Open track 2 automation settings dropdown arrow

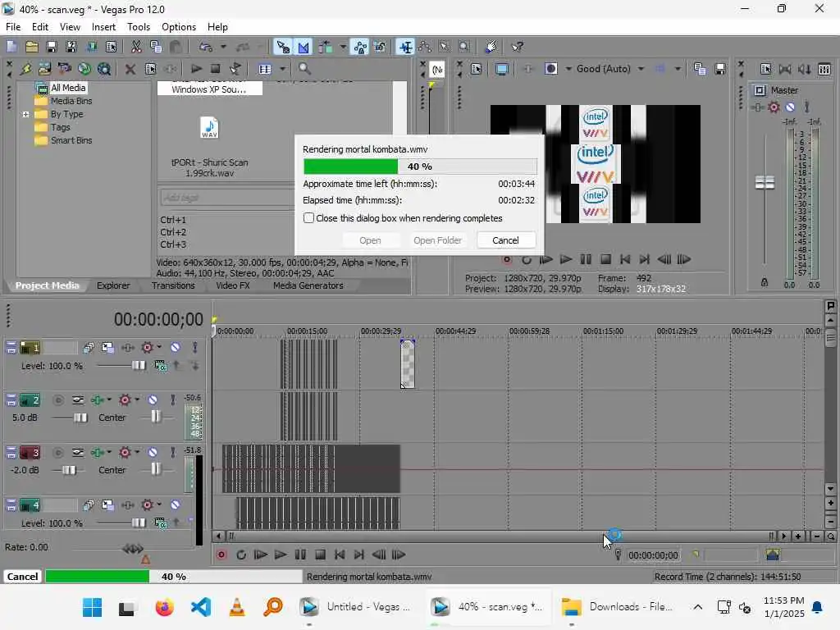[x=137, y=399]
